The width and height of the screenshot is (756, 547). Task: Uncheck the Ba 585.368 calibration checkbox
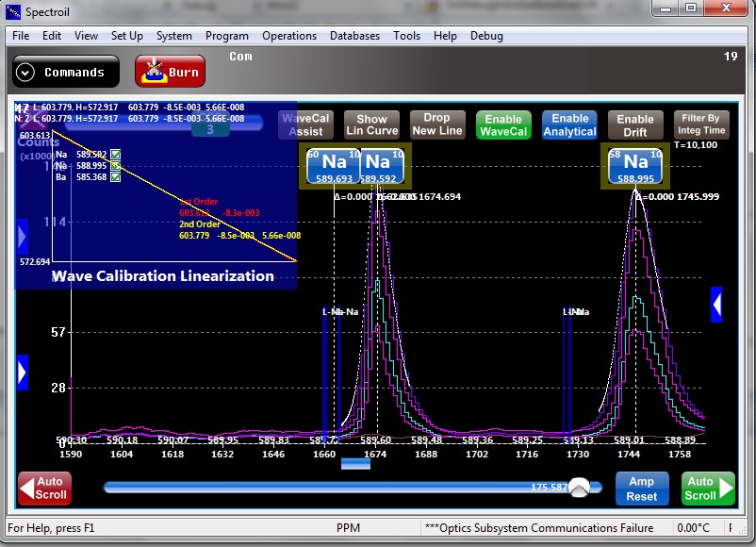tap(115, 176)
